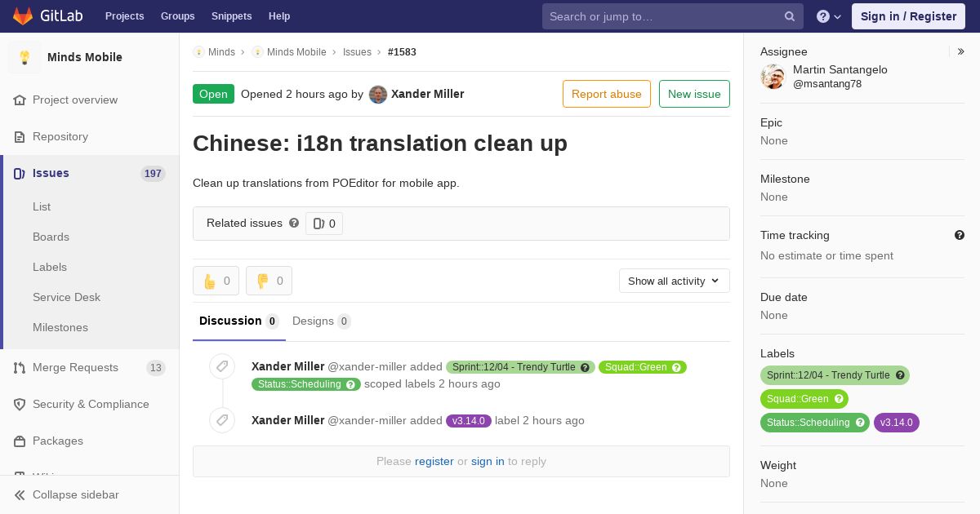Click Xander Miller author name in header
The width and height of the screenshot is (980, 514).
pyautogui.click(x=428, y=94)
